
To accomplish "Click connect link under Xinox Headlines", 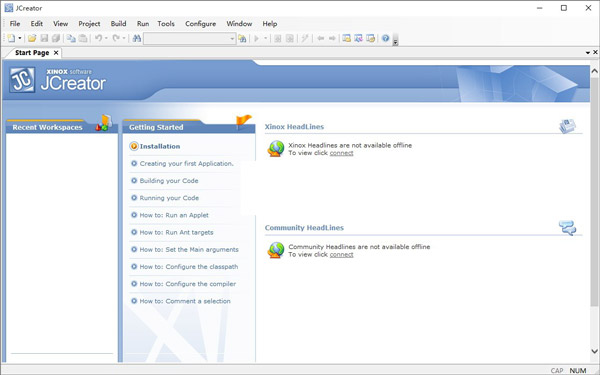I will point(341,153).
